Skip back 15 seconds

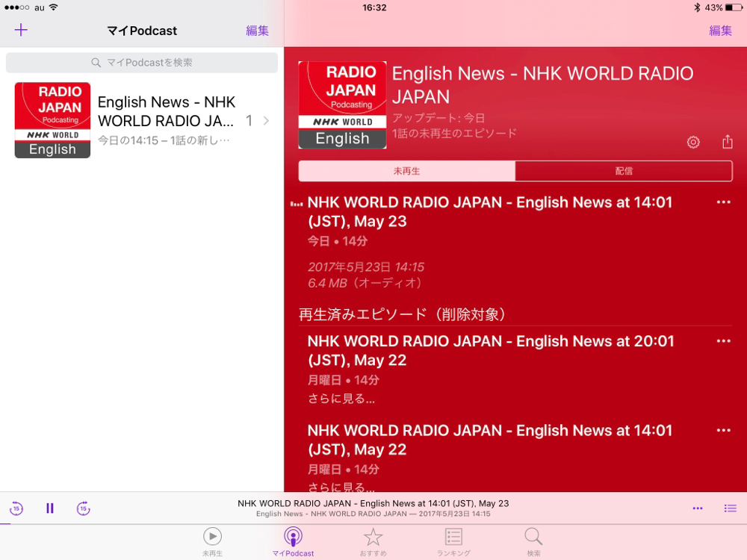(16, 508)
